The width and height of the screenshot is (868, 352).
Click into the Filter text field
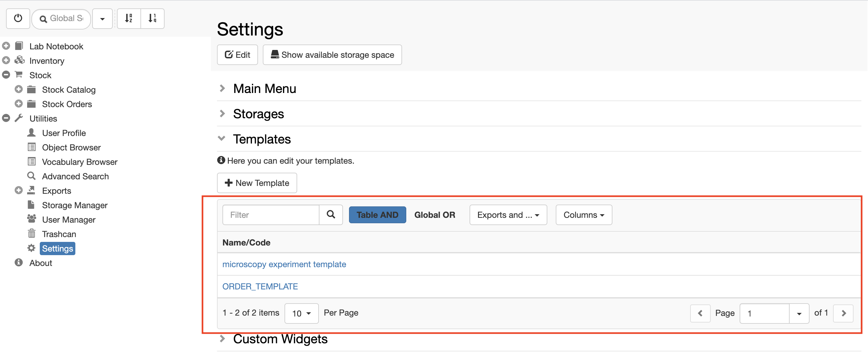coord(271,215)
